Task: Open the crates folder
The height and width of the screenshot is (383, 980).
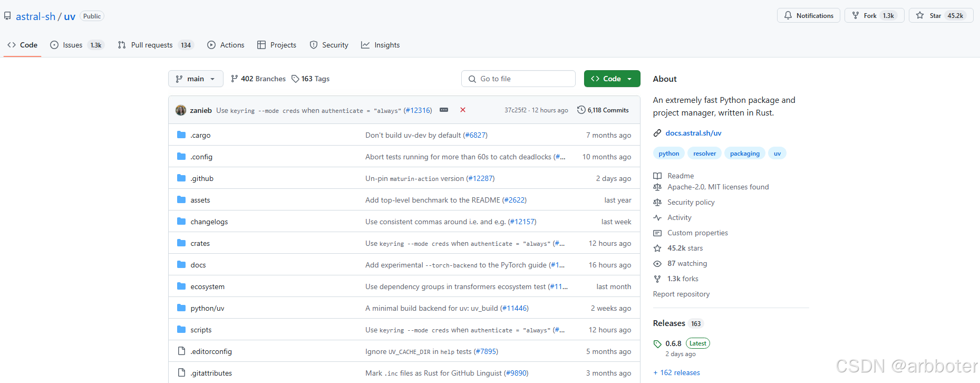Action: click(x=200, y=243)
